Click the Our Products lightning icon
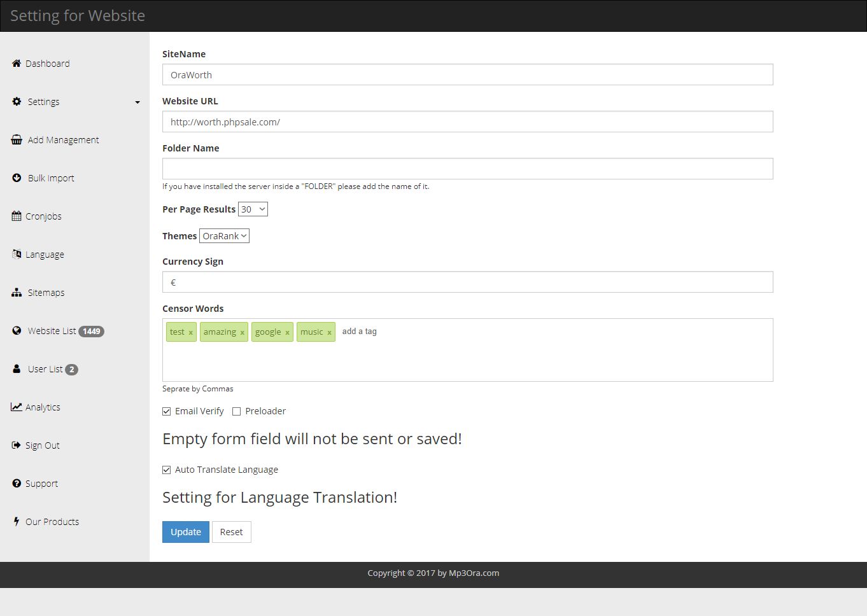The image size is (867, 616). pos(17,522)
